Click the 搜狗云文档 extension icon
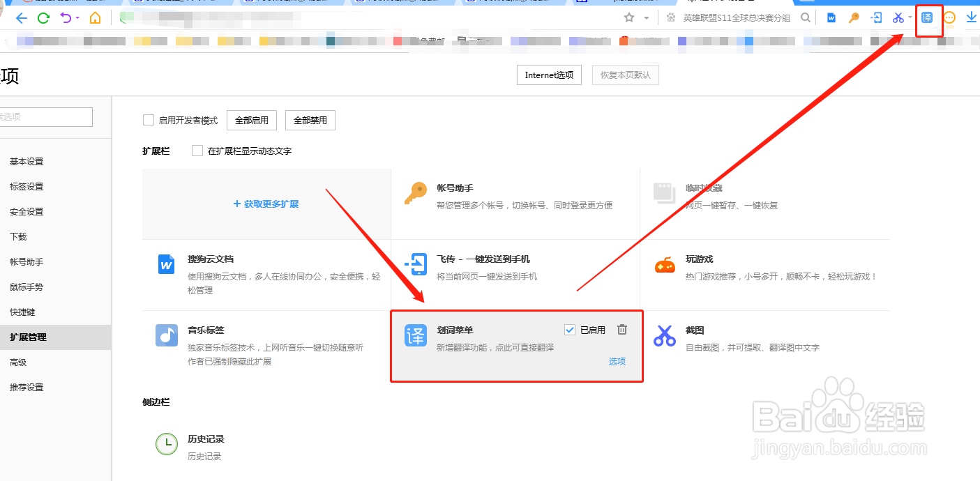The image size is (980, 481). point(167,265)
